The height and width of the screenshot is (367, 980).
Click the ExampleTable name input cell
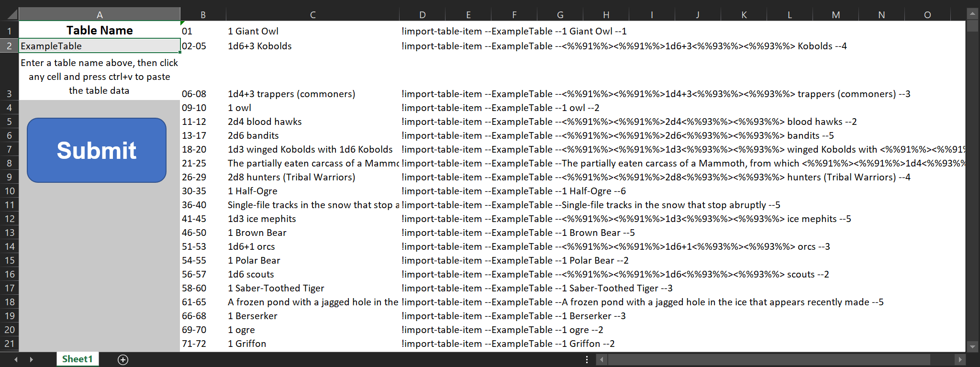(100, 46)
